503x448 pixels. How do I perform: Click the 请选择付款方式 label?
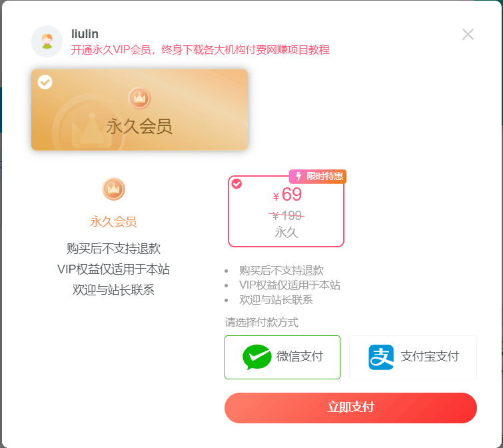261,322
